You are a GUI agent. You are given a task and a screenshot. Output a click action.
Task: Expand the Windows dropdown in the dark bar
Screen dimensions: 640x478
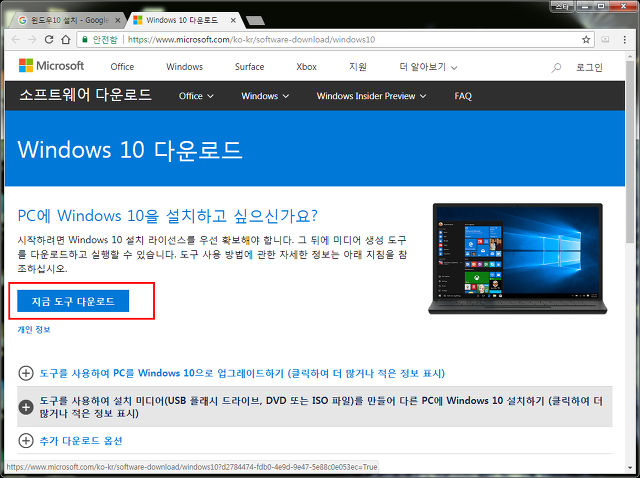click(x=265, y=96)
